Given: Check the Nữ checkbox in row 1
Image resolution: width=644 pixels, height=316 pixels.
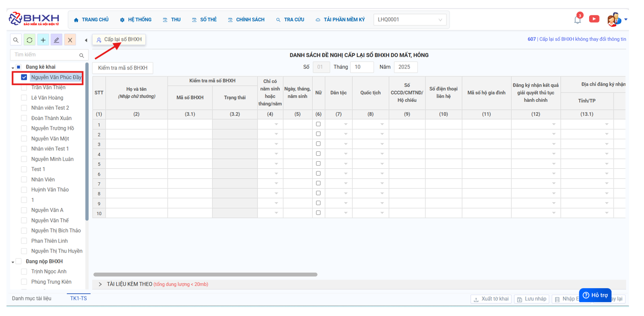Looking at the screenshot, I should (x=318, y=124).
